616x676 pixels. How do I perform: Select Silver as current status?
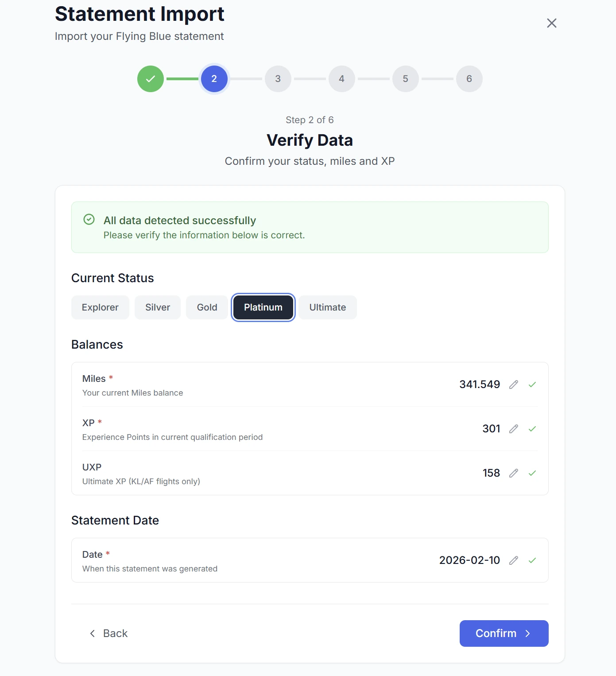point(158,307)
